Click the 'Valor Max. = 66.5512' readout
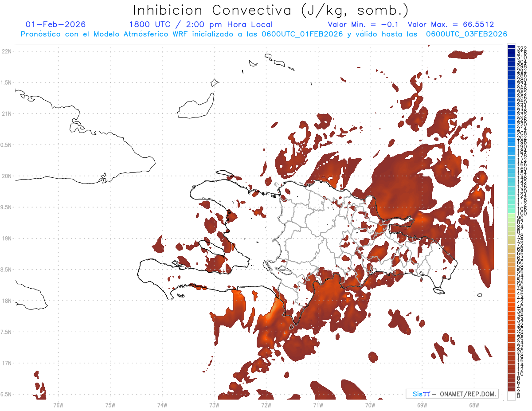Viewport: 532px width, 411px height. 451,24
